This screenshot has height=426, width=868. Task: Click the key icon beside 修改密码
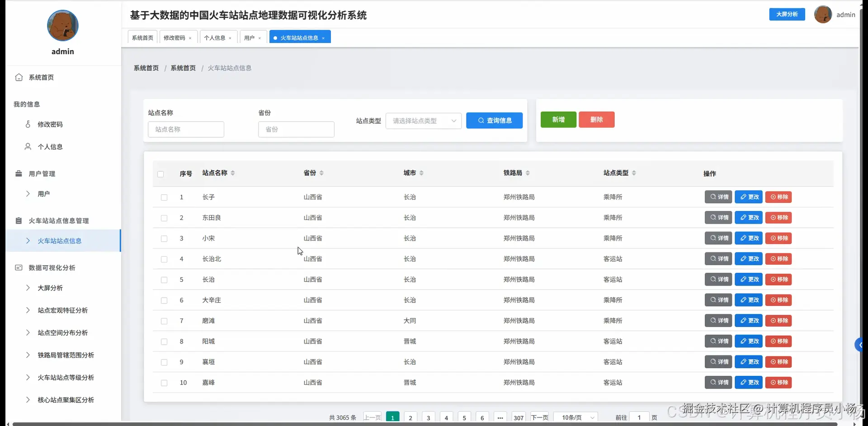click(x=28, y=124)
